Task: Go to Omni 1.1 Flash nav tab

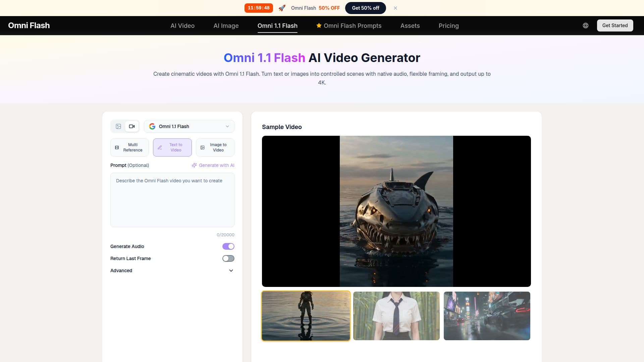Action: point(277,26)
